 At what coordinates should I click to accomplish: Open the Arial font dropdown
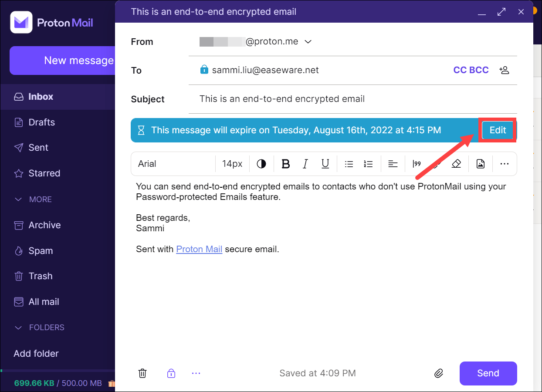coord(174,164)
